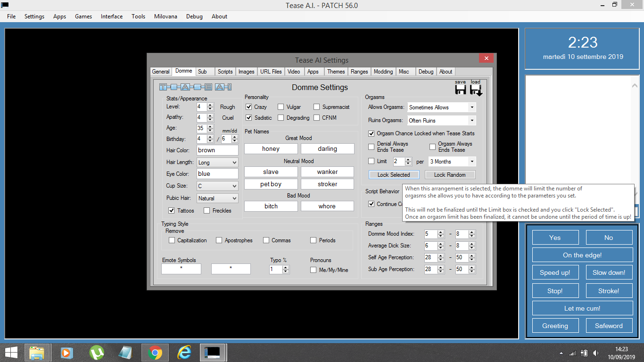Viewport: 644px width, 362px height.
Task: Click the Lock Selected button
Action: (394, 175)
